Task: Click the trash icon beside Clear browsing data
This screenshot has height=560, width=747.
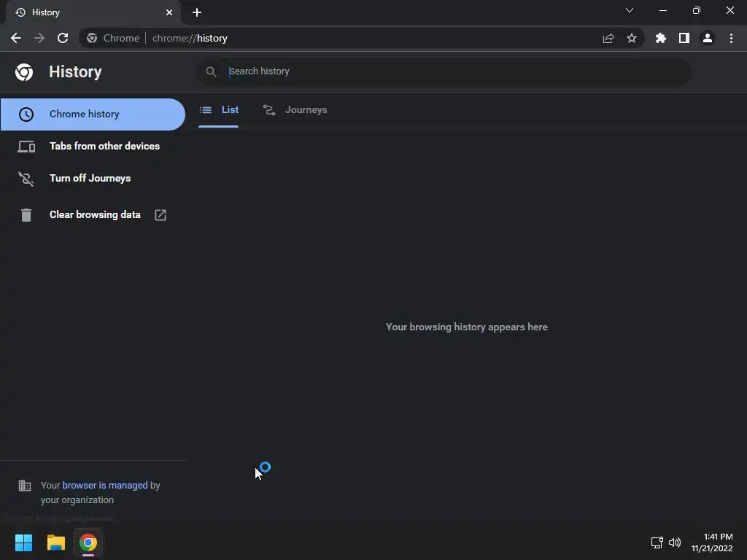Action: 26,215
